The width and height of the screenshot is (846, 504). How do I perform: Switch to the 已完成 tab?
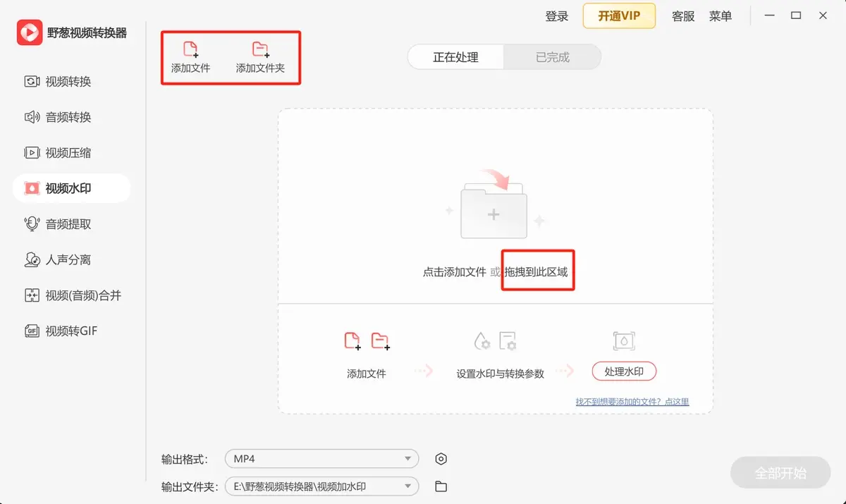pos(552,57)
